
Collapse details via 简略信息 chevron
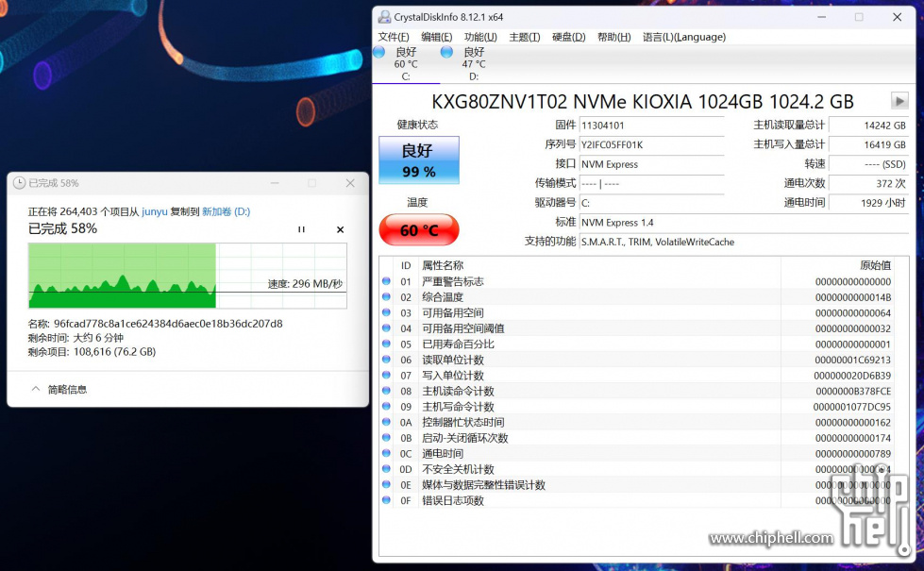point(36,389)
